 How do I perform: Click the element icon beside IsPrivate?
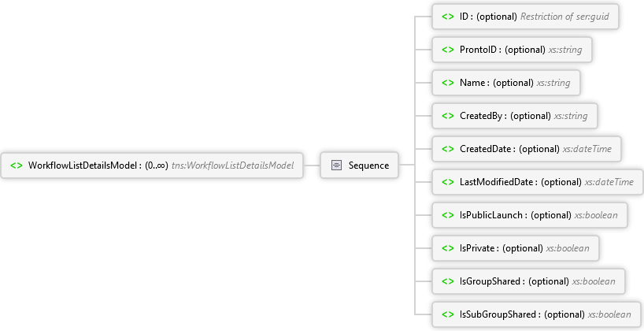[x=447, y=248]
